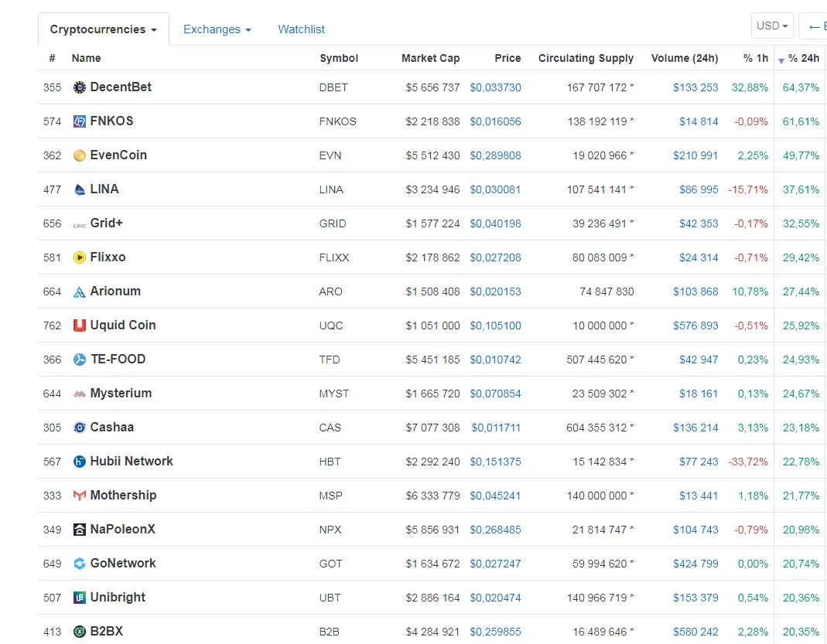Click the TE-FOOD logo icon
Image resolution: width=827 pixels, height=644 pixels.
pos(79,360)
